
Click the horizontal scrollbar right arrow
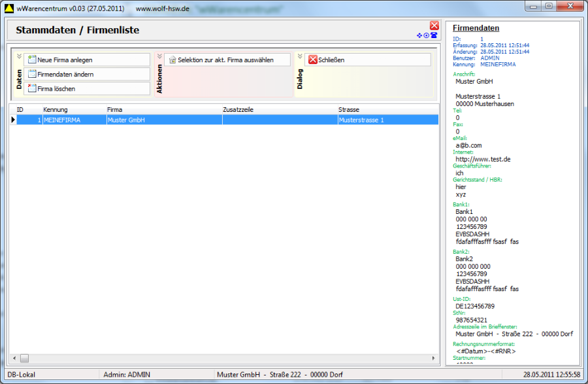tap(433, 358)
